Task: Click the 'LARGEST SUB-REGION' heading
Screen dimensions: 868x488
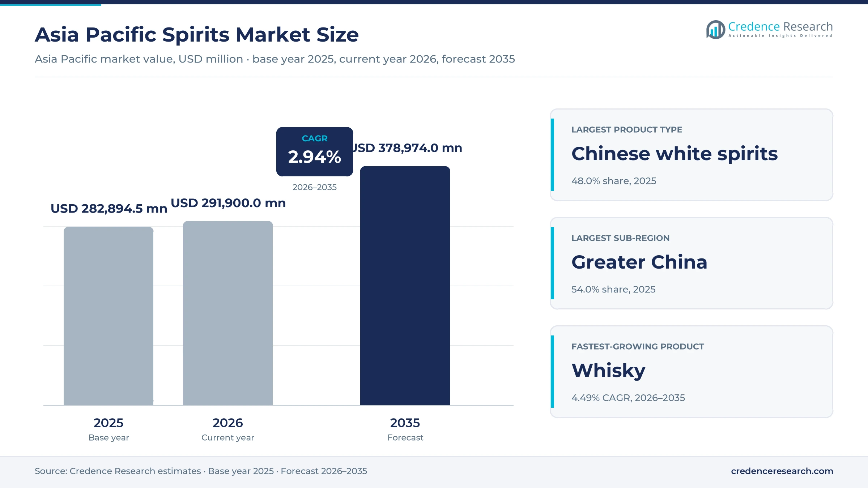Action: (621, 238)
